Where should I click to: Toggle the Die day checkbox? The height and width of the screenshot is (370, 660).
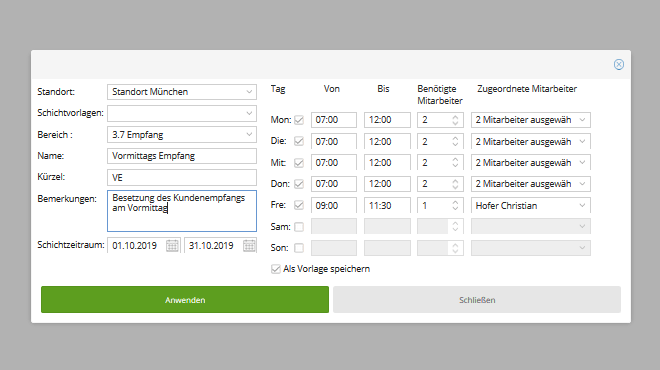coord(299,141)
